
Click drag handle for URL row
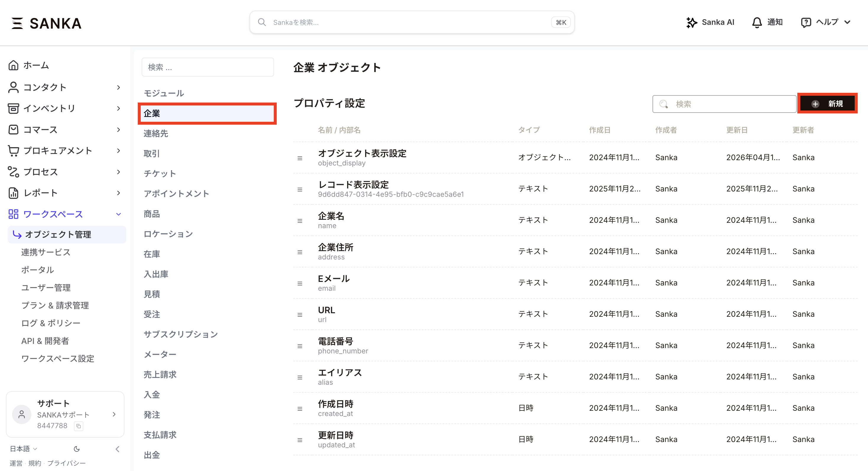click(299, 315)
